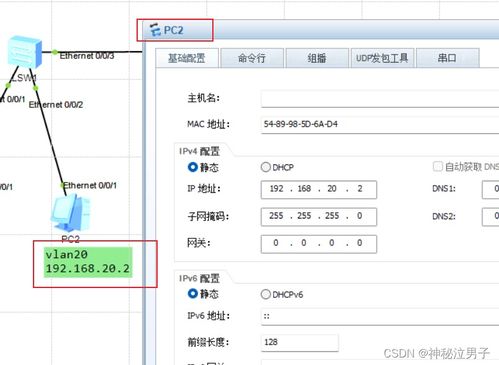
Task: Switch to the 命令行 tab
Action: [x=252, y=58]
